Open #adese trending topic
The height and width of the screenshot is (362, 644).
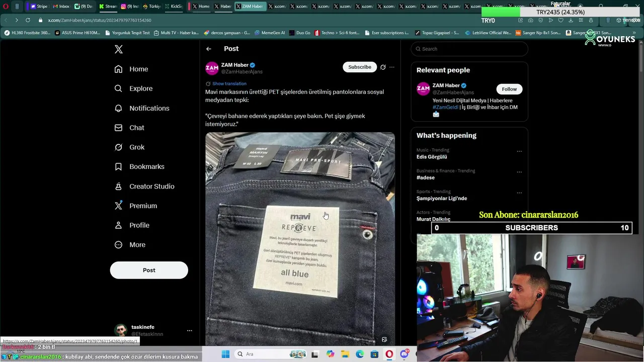point(426,177)
